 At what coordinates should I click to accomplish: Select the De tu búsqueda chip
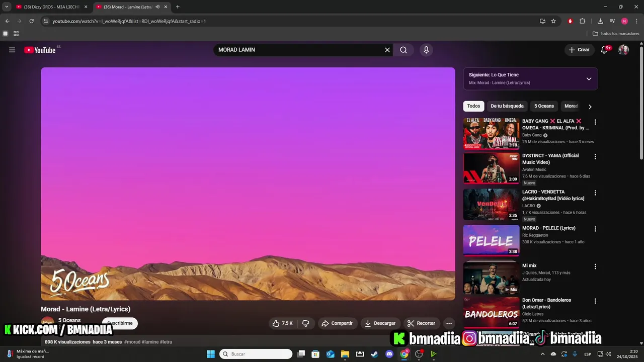[x=507, y=106]
